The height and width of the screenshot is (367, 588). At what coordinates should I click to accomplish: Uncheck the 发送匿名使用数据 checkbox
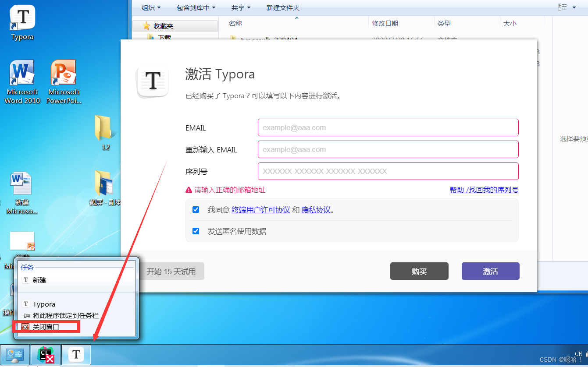pyautogui.click(x=196, y=231)
